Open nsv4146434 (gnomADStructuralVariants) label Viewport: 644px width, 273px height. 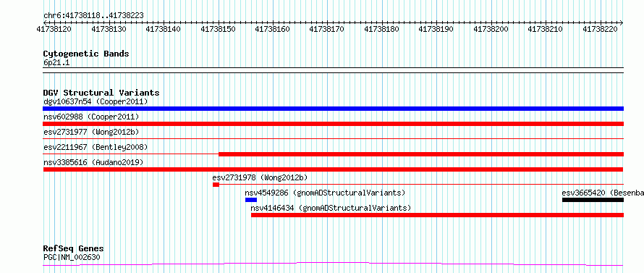(331, 208)
